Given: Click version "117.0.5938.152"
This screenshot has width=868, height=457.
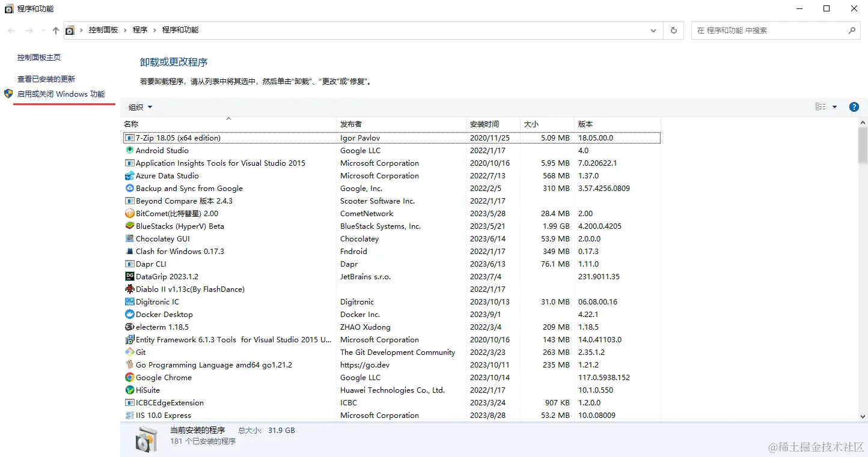Looking at the screenshot, I should click(x=604, y=378).
